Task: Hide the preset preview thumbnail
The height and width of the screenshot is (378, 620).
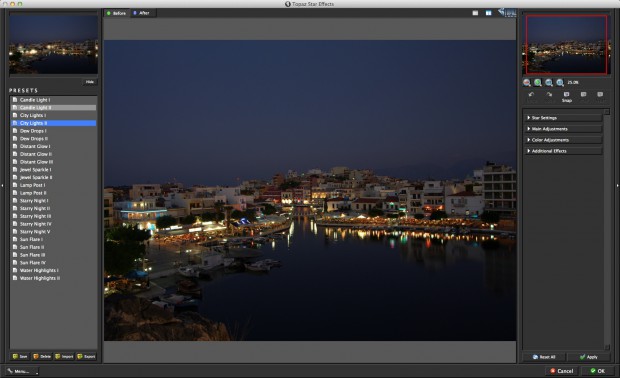Action: click(90, 82)
